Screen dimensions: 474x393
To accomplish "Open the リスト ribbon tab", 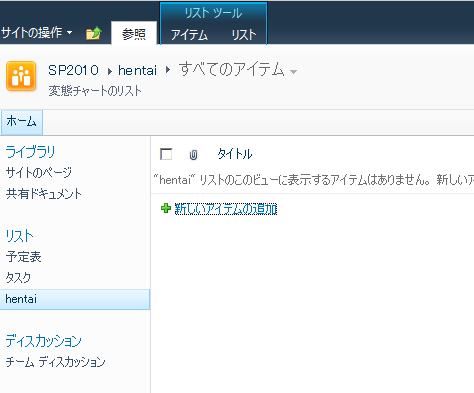I will (244, 35).
